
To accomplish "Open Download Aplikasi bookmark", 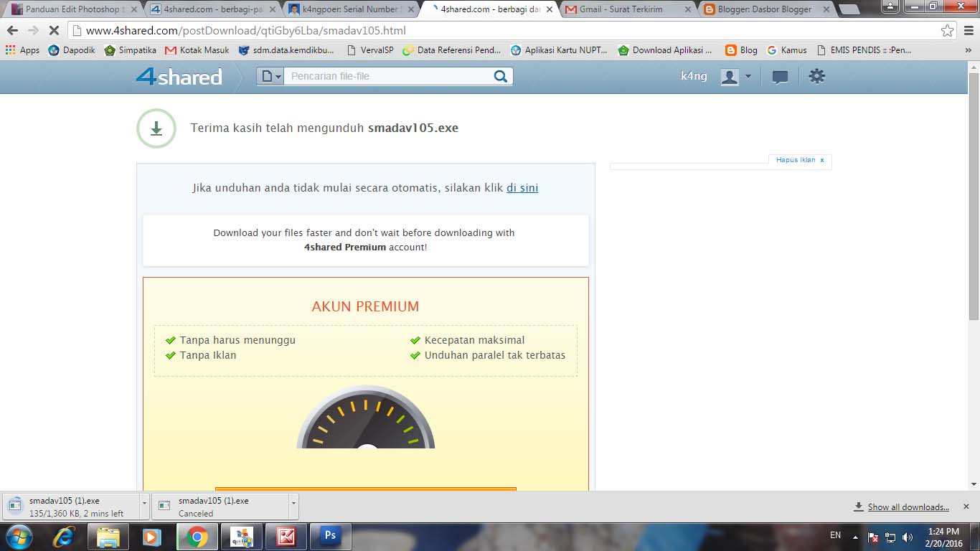I will [x=665, y=50].
